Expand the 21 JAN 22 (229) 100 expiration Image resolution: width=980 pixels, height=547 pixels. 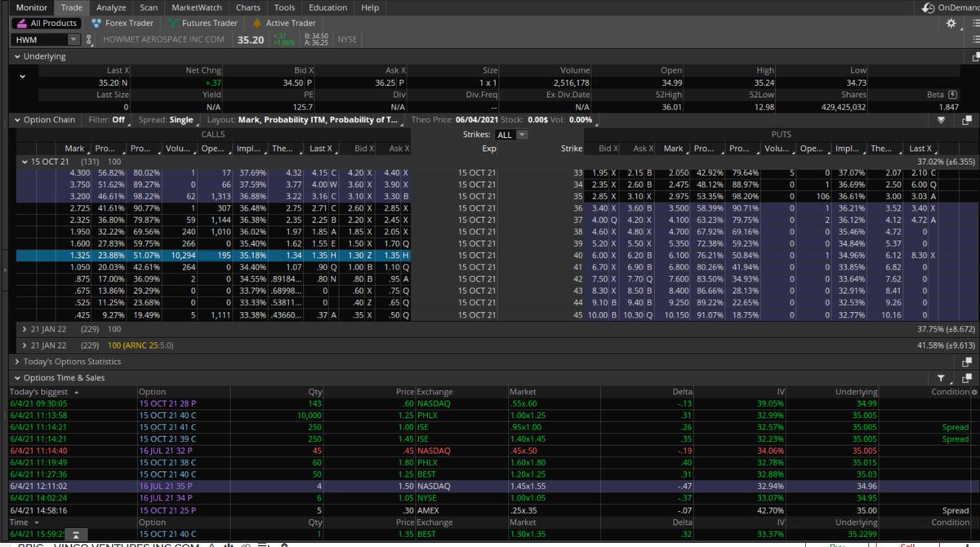click(25, 330)
